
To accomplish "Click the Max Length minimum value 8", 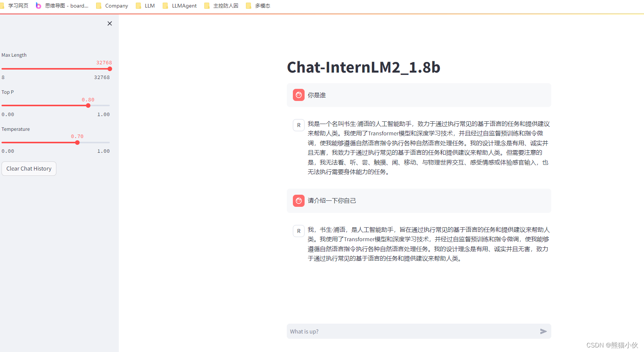I will click(x=3, y=78).
